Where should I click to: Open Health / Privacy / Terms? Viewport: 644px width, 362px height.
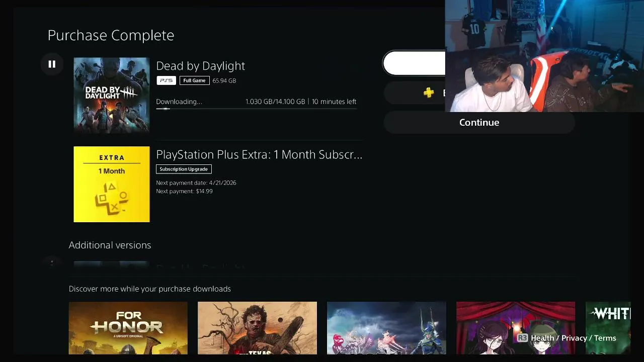pyautogui.click(x=574, y=338)
